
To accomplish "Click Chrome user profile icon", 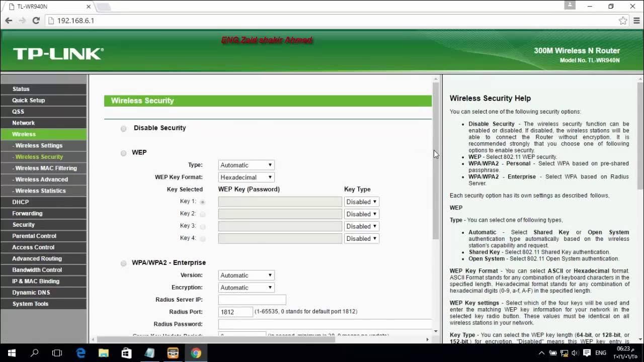I will (x=570, y=6).
